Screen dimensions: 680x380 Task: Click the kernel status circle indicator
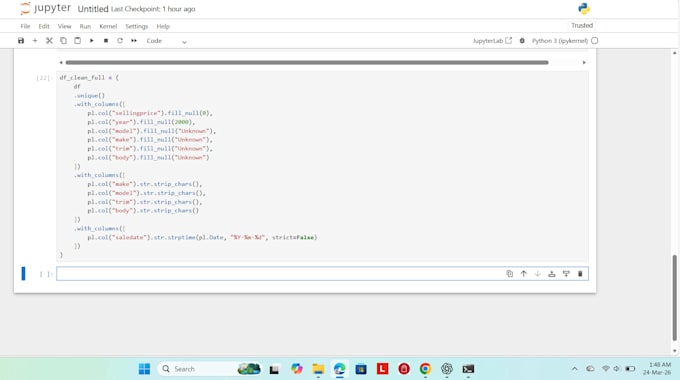tap(595, 41)
